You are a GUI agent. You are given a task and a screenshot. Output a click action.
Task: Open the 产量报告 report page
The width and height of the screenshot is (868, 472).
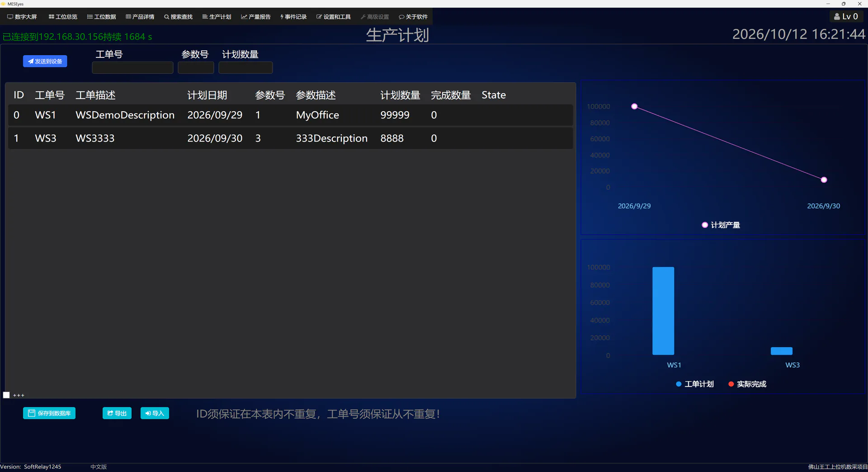[x=256, y=17]
